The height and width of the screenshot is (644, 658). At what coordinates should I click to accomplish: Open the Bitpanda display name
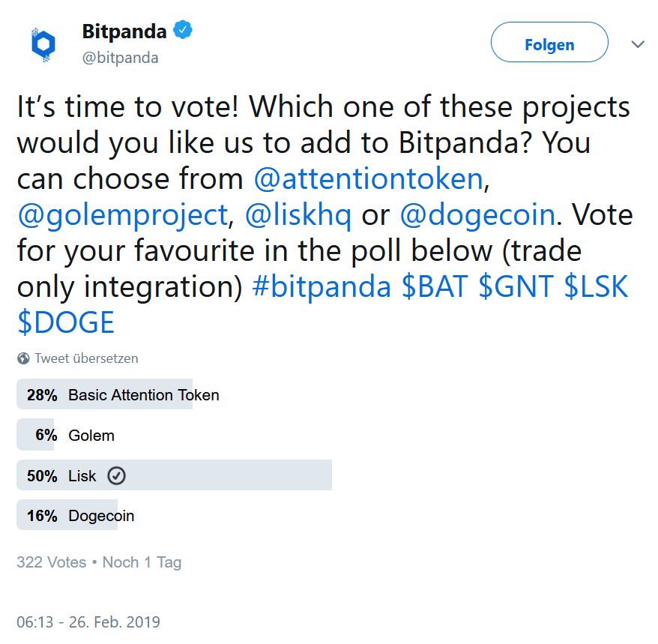coord(124,31)
